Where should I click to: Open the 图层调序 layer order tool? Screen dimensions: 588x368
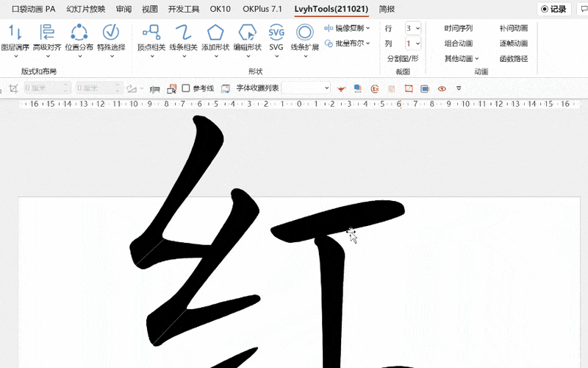coord(15,32)
